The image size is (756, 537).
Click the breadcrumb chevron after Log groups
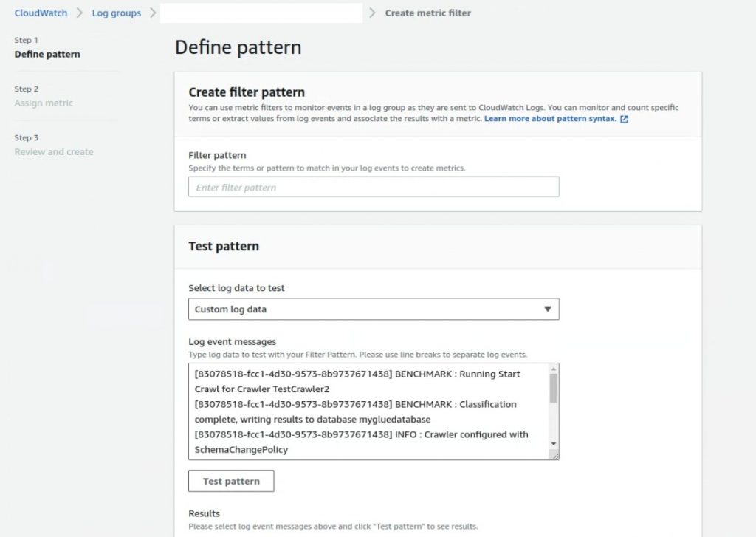tap(153, 13)
